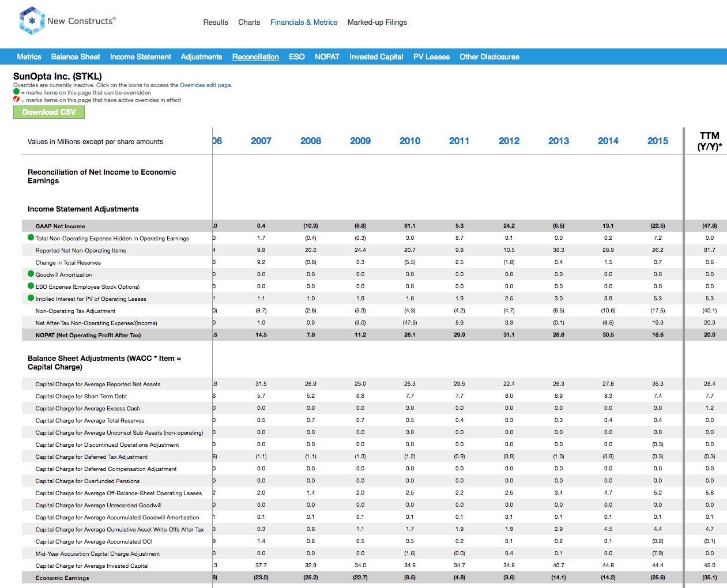Select Capital Charge for Average Excess Cash label
This screenshot has height=588, width=727.
[x=88, y=409]
